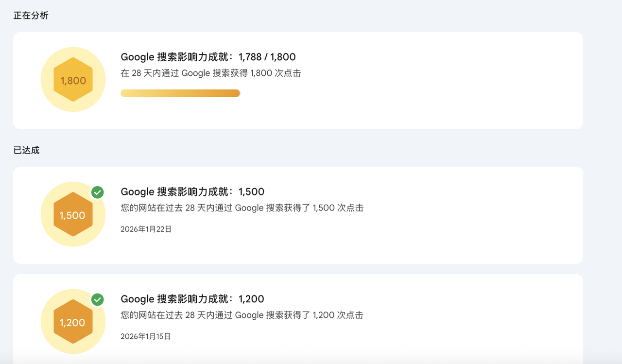
Task: Click the 已达成 section heading
Action: coord(26,150)
